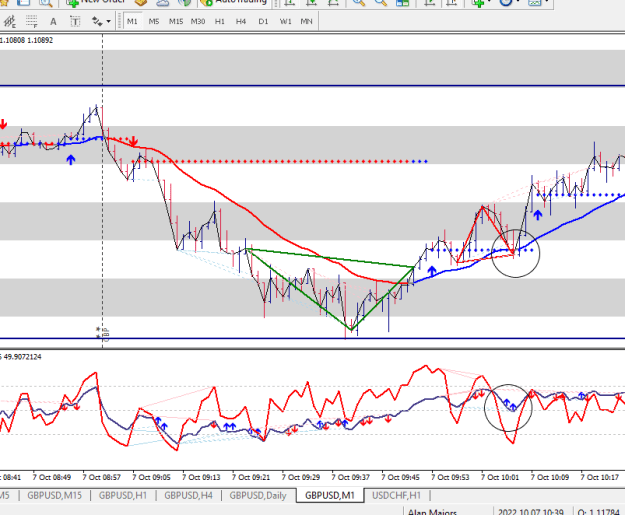Click the 7 Oct 10:17 time axis label
This screenshot has width=625, height=515.
pos(599,477)
